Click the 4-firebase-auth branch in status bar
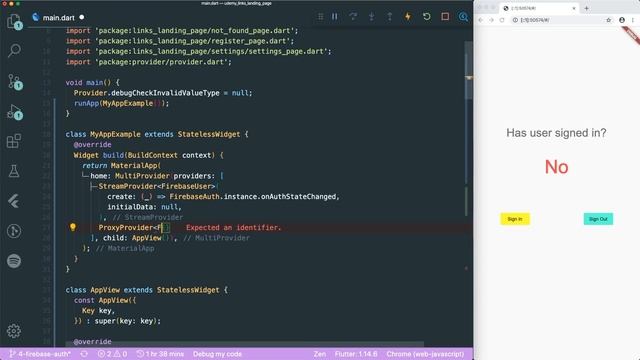Image resolution: width=640 pixels, height=360 pixels. [40, 354]
